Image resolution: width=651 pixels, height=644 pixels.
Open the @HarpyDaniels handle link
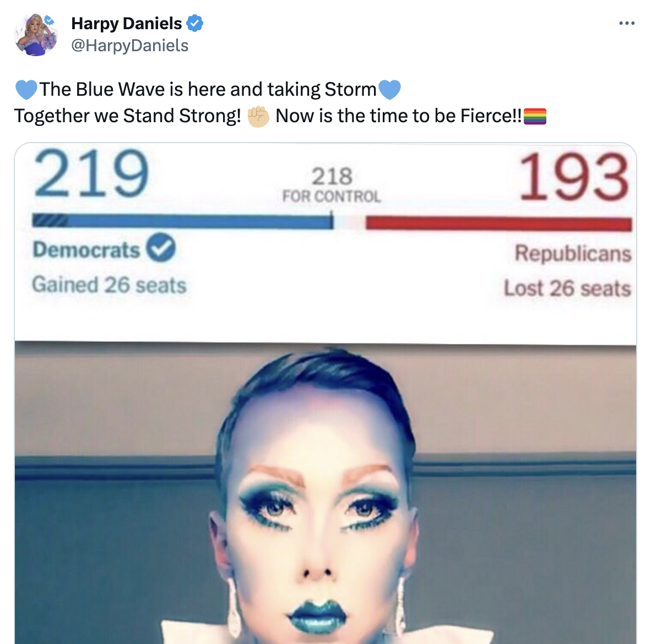pyautogui.click(x=129, y=46)
